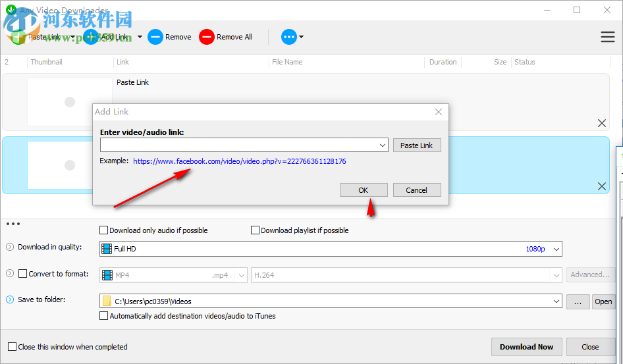Screen dimensions: 623x364
Task: Enable Download playlist if possible
Action: click(x=255, y=230)
